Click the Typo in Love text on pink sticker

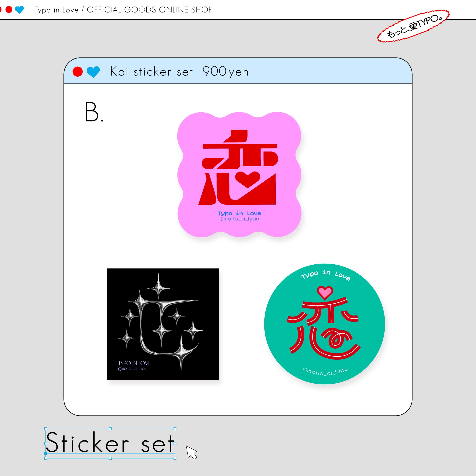click(x=239, y=213)
